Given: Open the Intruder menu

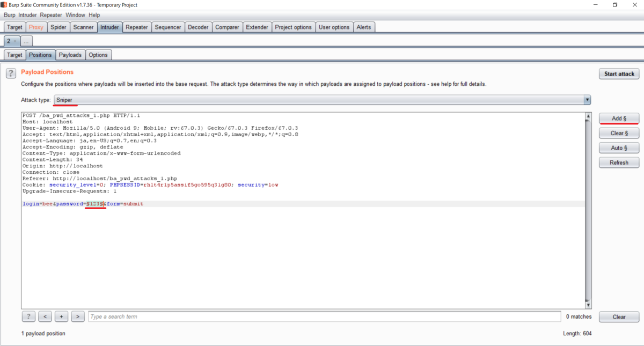Looking at the screenshot, I should click(27, 15).
